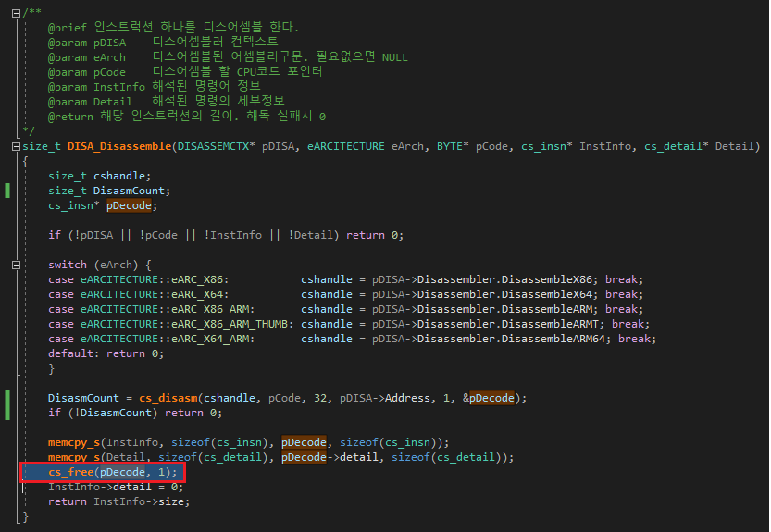Select the 'size_t cshandle;' declaration line
This screenshot has height=532, width=771.
100,176
